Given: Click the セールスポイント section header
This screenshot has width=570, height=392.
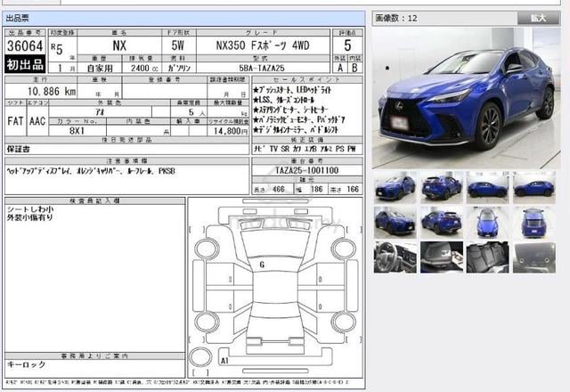Looking at the screenshot, I should (x=306, y=79).
